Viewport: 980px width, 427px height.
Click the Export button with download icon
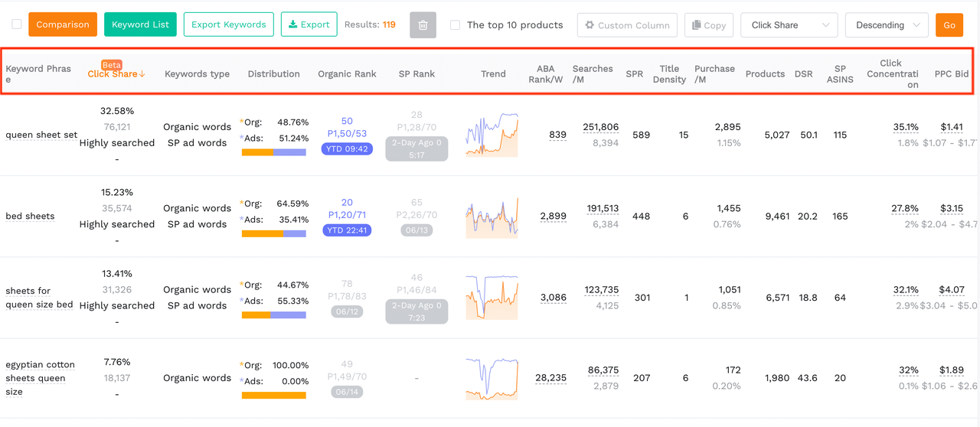pyautogui.click(x=309, y=24)
